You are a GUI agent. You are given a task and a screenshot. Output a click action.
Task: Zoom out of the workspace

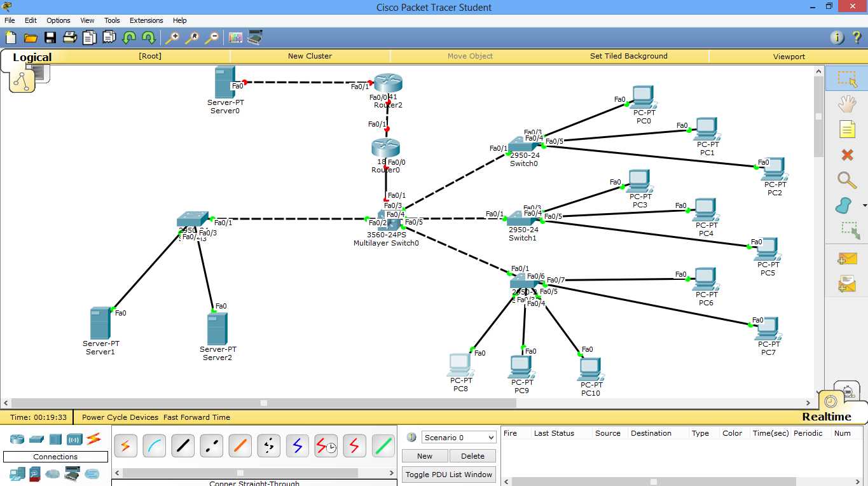tap(212, 38)
